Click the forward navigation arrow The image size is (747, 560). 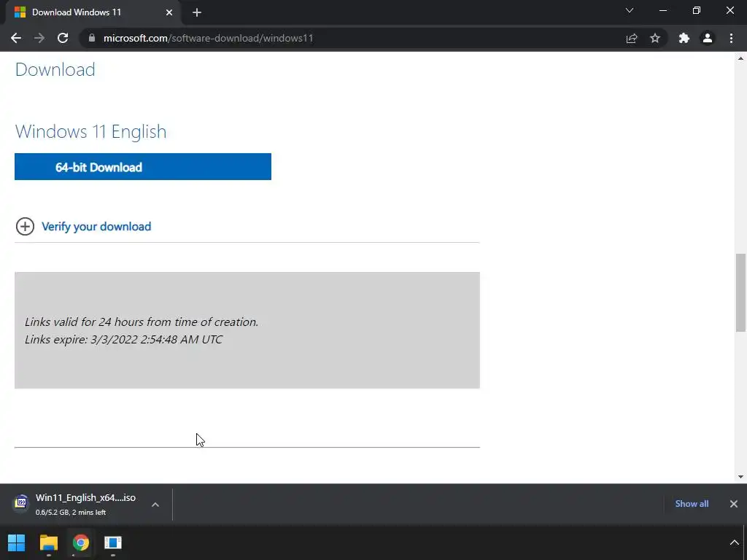(39, 38)
